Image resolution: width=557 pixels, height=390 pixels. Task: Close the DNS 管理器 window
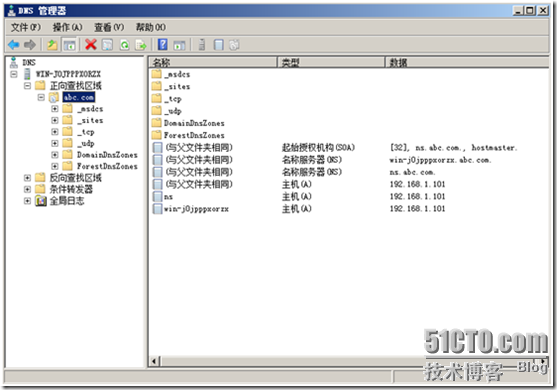pyautogui.click(x=543, y=11)
